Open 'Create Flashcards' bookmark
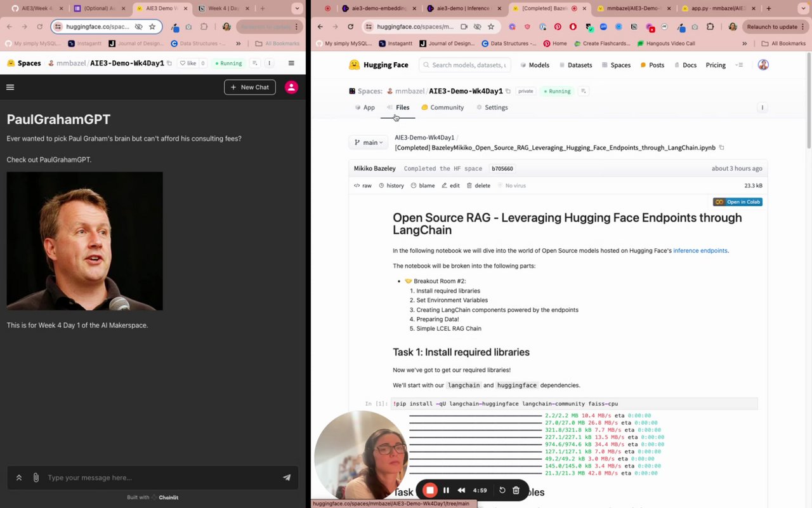812x508 pixels. [601, 43]
